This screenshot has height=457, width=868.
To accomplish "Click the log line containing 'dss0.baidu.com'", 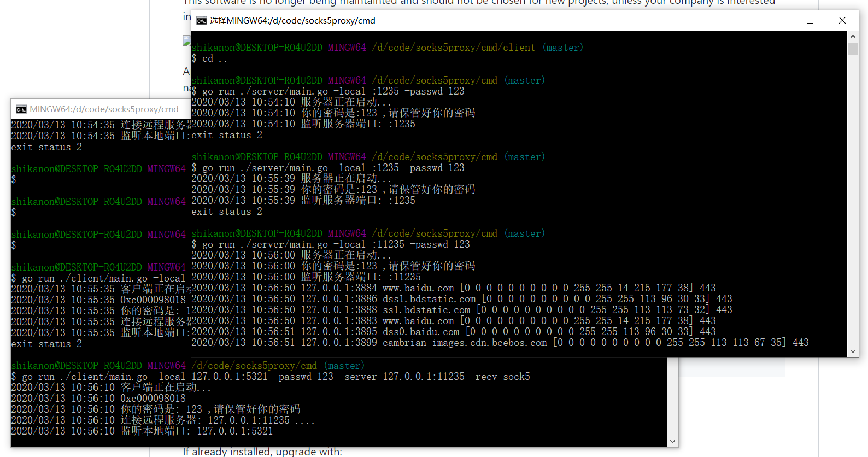I will pyautogui.click(x=453, y=332).
